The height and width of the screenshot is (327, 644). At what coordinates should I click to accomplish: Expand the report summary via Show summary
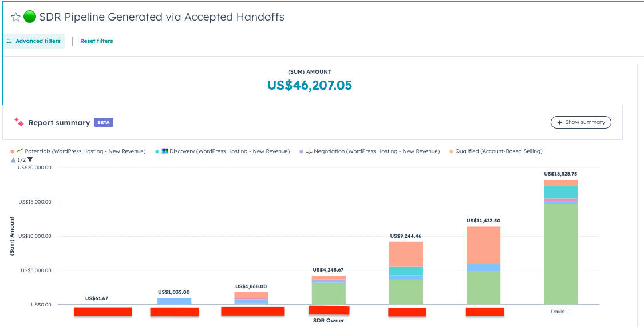(580, 122)
